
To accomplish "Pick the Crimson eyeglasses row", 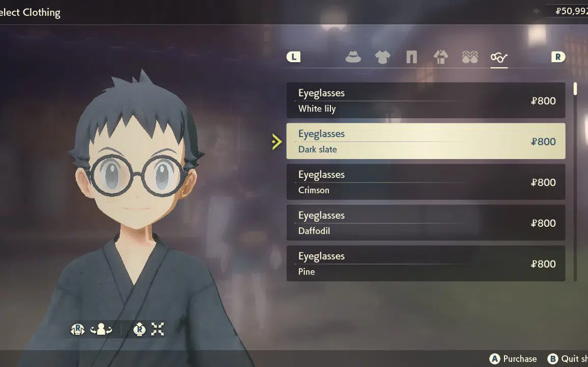I will (426, 182).
